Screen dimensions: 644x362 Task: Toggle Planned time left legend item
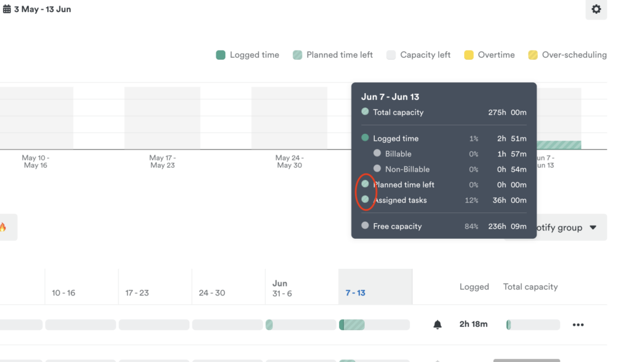click(x=333, y=55)
